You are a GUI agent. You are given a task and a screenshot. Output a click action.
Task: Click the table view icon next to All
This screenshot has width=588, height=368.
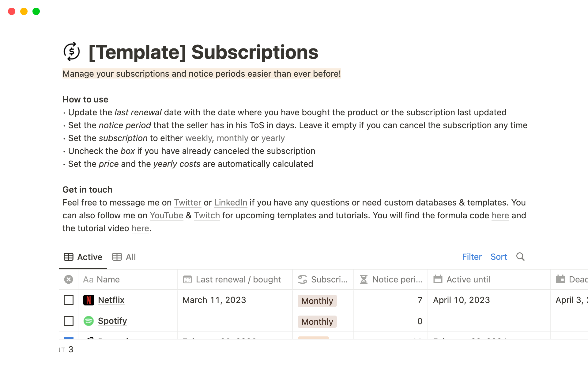point(116,257)
